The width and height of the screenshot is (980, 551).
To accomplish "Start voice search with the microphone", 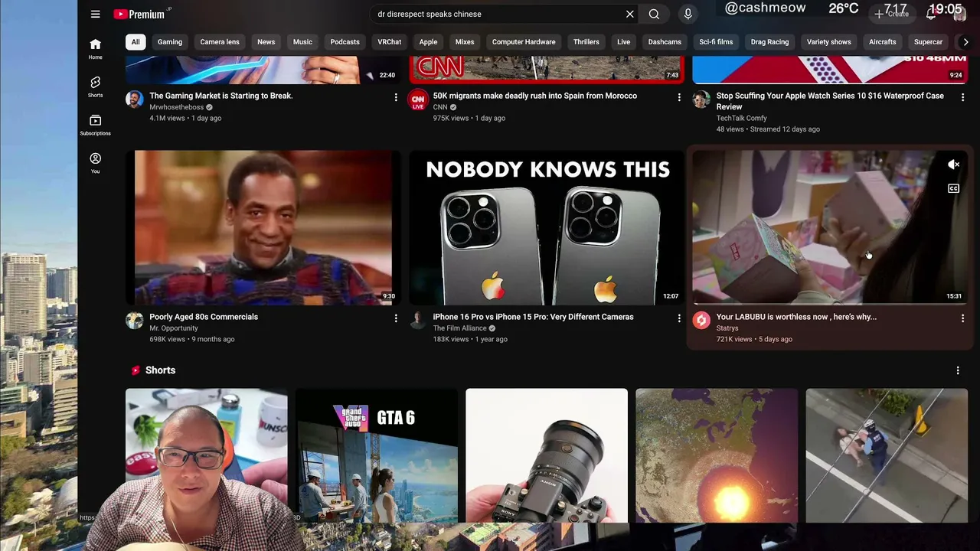I will point(688,14).
